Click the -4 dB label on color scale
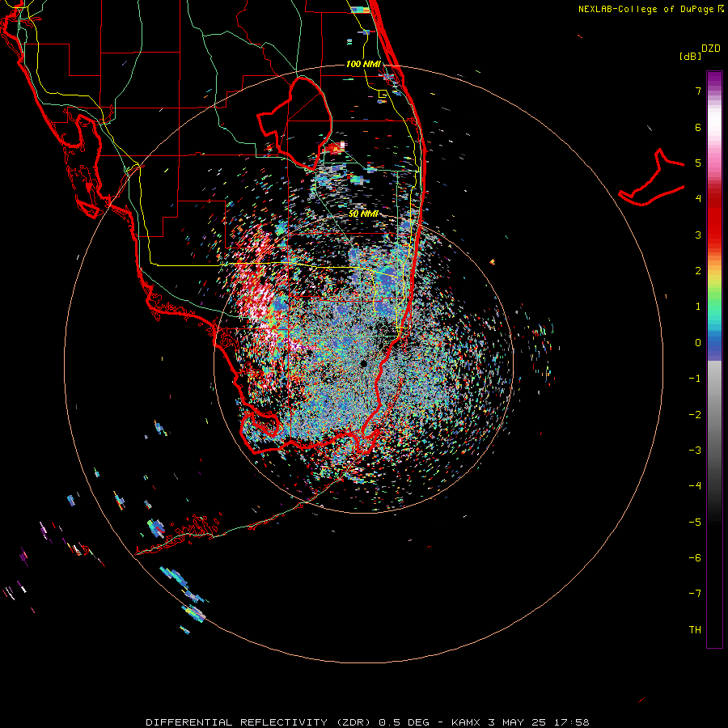728x728 pixels. [695, 485]
